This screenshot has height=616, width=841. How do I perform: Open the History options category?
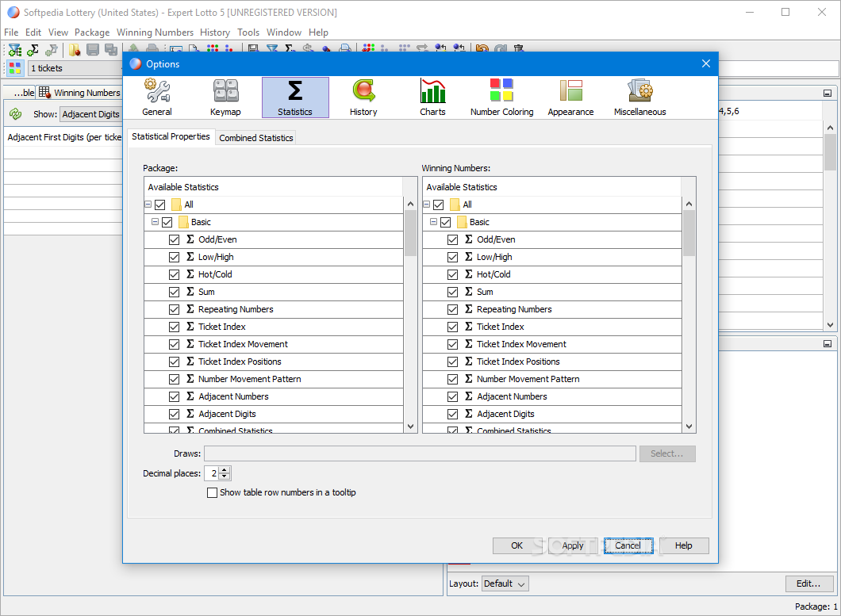(x=363, y=97)
